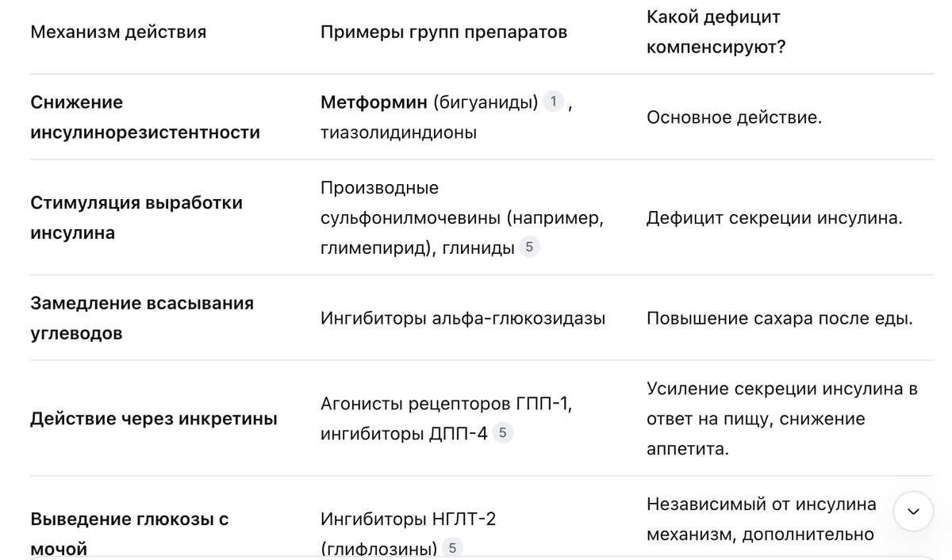Click the round scroll-down chevron button

(913, 512)
